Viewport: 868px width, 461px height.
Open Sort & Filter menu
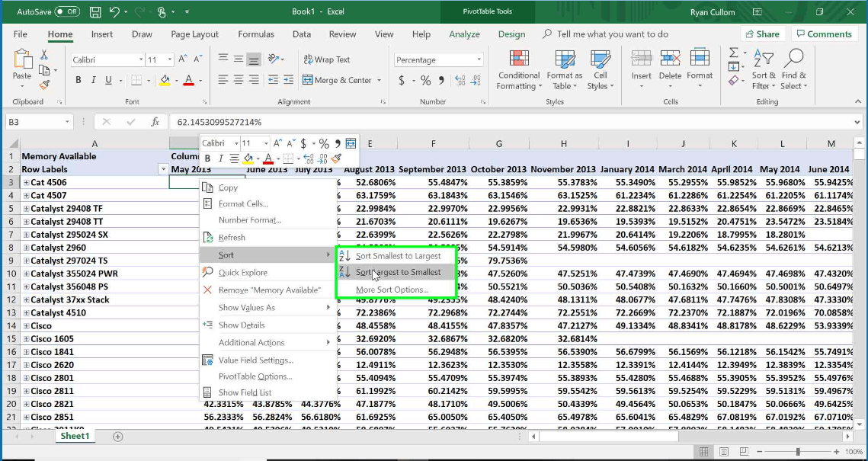[764, 70]
